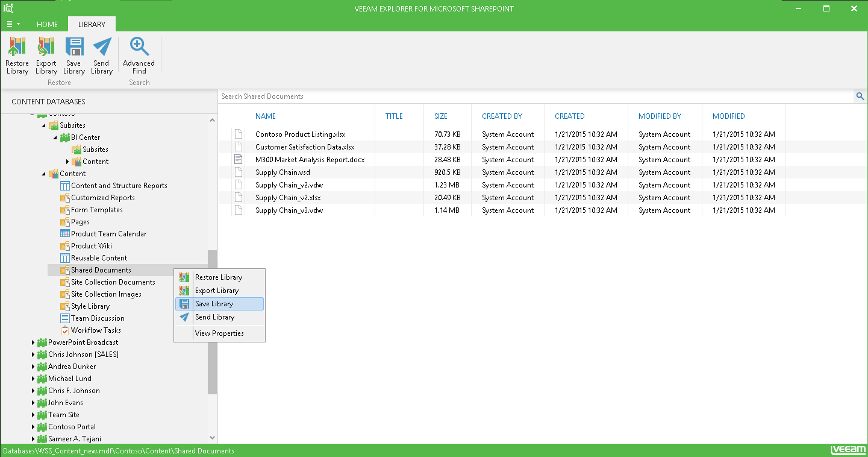Choose Export Library from the context menu

(219, 291)
